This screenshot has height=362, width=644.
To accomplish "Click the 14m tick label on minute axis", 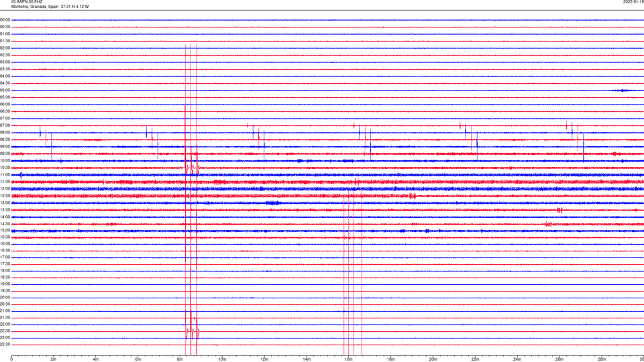I will tap(307, 359).
